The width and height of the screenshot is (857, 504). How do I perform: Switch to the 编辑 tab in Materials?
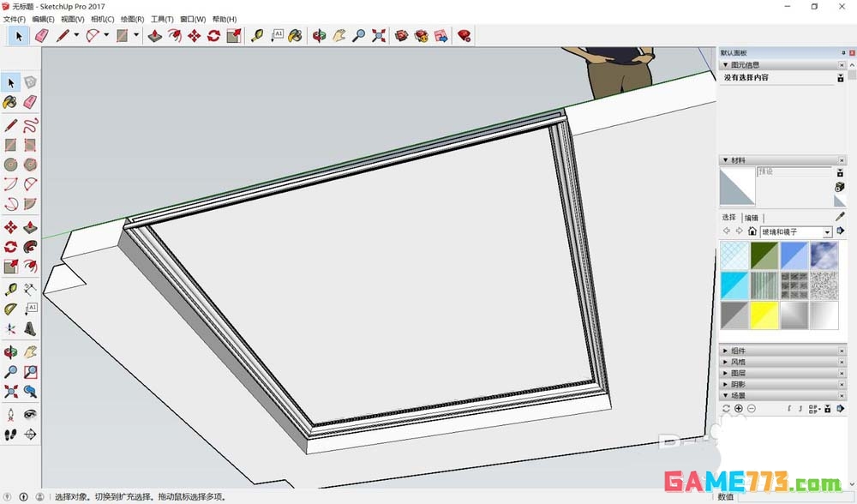click(750, 218)
